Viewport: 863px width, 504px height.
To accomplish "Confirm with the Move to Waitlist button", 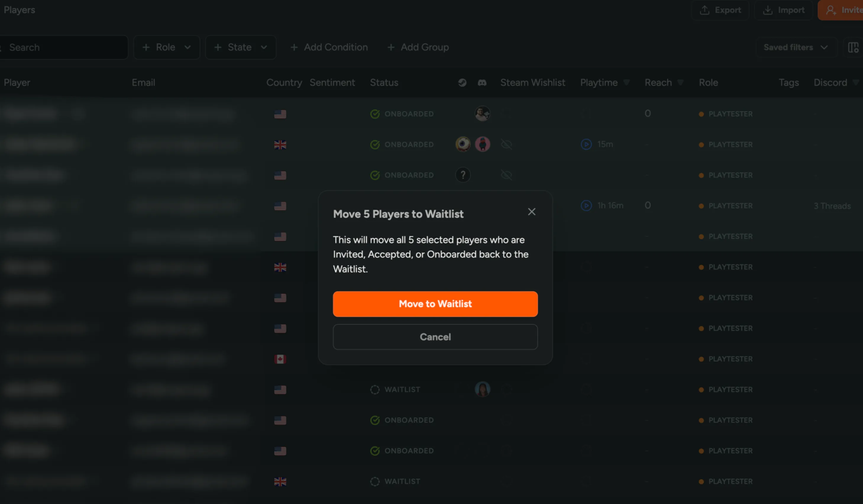I will 435,304.
